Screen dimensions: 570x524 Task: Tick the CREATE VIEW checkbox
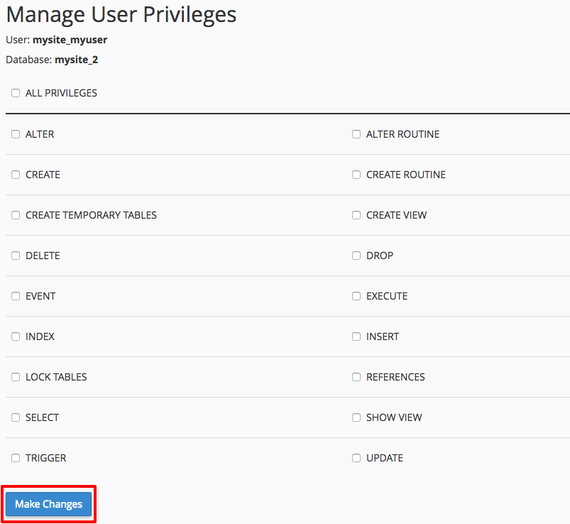tap(356, 215)
